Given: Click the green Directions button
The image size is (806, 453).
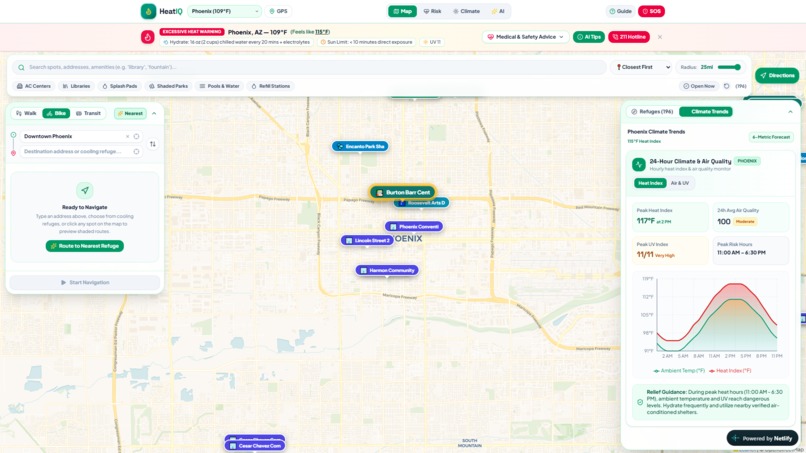Looking at the screenshot, I should point(777,75).
